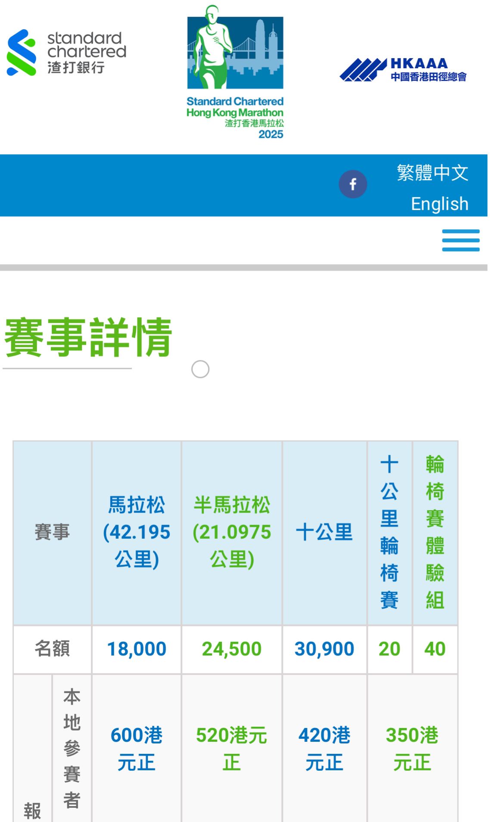Expand the hamburger navigation menu
This screenshot has height=822, width=504.
point(460,241)
